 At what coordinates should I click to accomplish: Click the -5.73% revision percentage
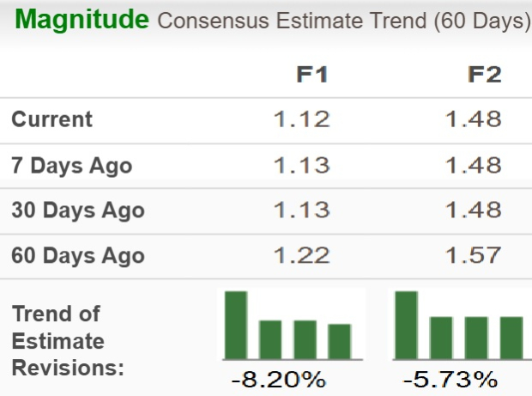coord(450,380)
